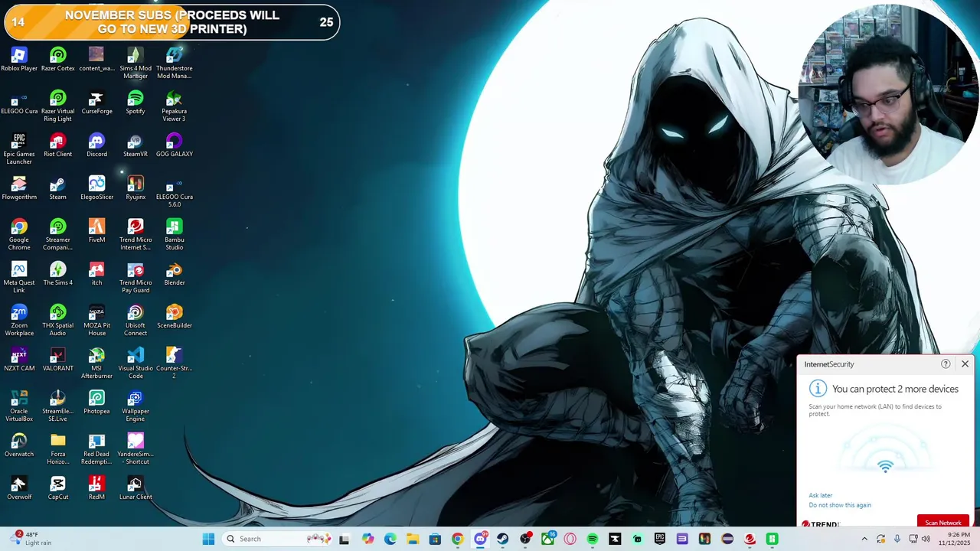Select Oracle VirtualBox desktop icon
Screen dimensions: 980x551
(x=19, y=406)
